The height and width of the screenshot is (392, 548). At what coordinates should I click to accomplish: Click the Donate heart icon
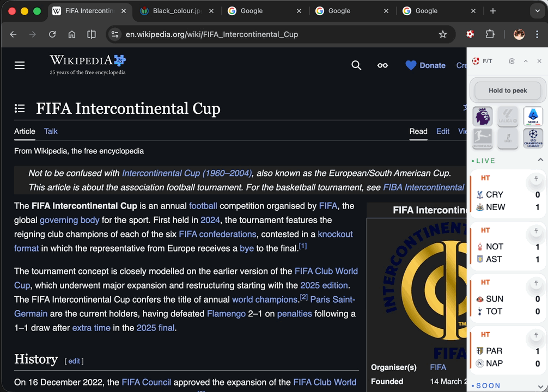coord(411,65)
